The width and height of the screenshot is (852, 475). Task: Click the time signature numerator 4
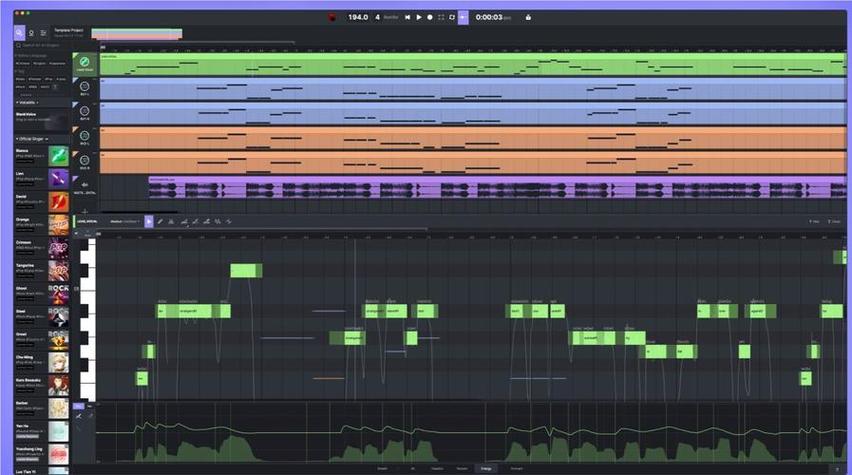pos(378,17)
